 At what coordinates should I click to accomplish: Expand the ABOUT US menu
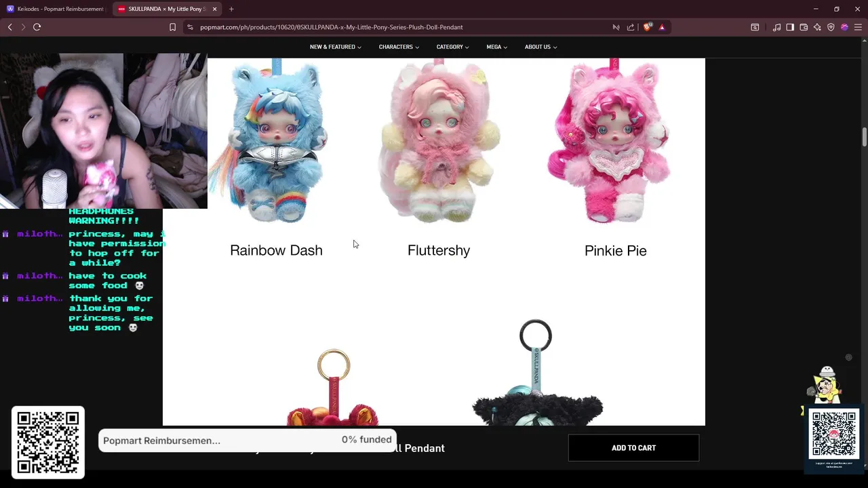(540, 47)
